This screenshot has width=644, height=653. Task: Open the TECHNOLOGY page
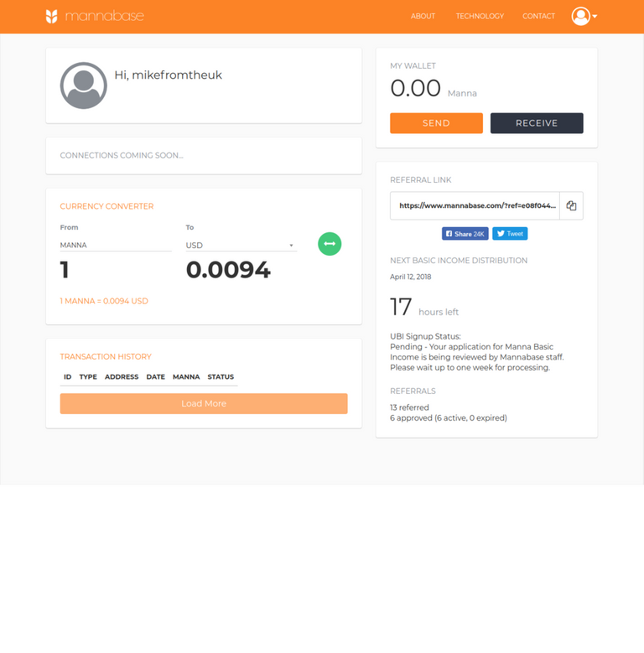click(x=480, y=16)
